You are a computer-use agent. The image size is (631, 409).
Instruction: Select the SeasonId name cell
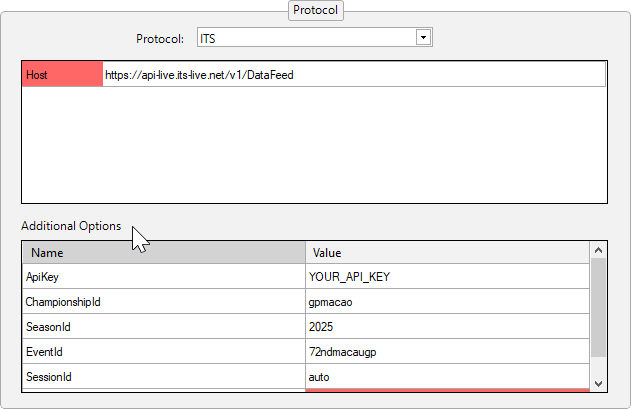(164, 327)
